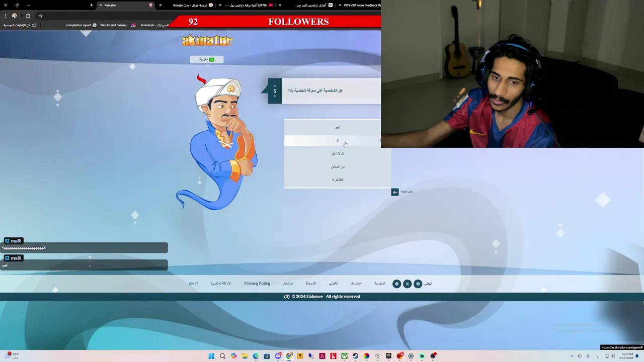This screenshot has width=644, height=362.
Task: Open the كل الإشارات المرجعية bookmarks folder
Action: (20, 25)
